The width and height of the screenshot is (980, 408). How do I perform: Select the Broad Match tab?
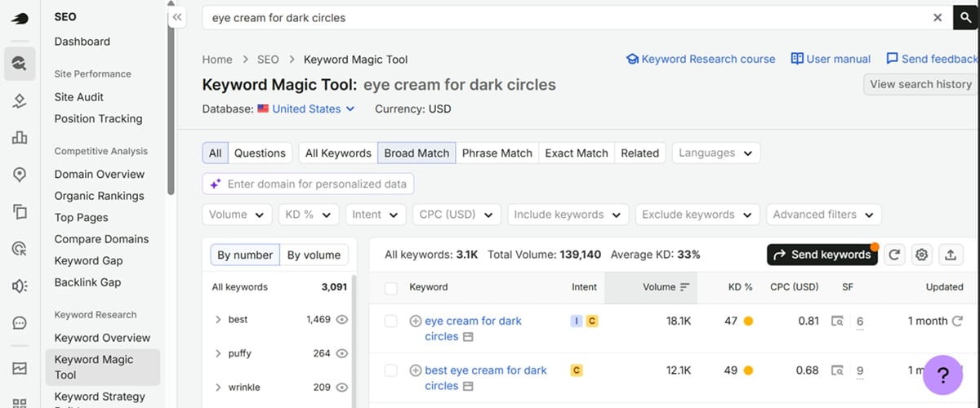[416, 153]
